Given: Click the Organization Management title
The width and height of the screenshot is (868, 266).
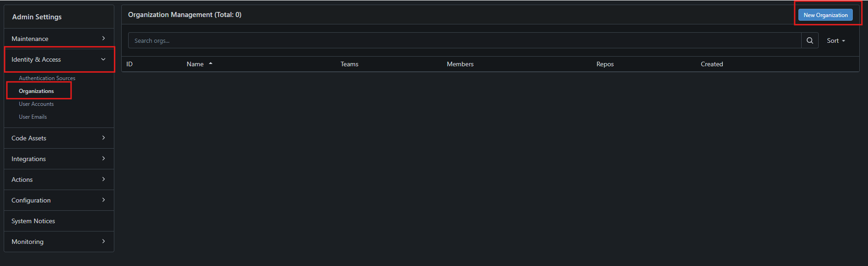Looking at the screenshot, I should point(184,15).
